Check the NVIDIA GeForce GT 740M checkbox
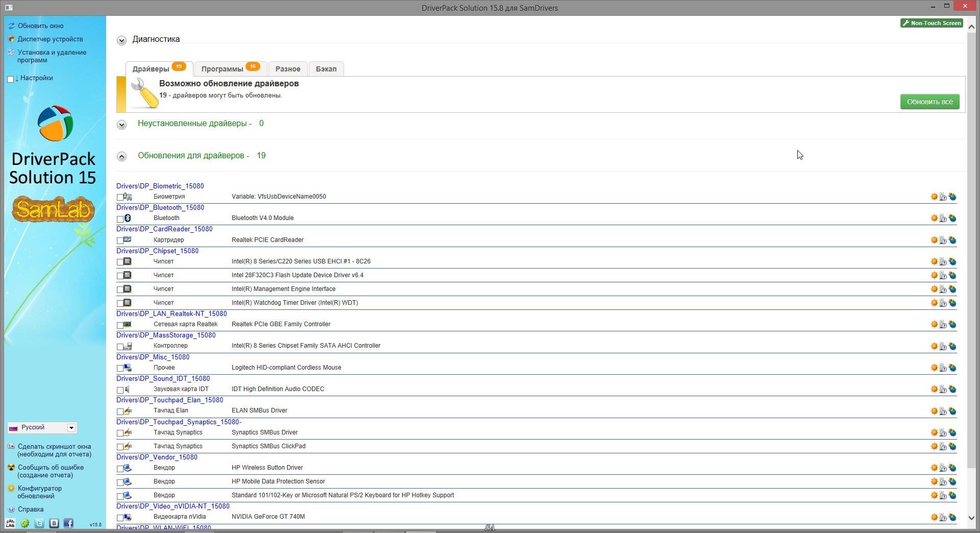The height and width of the screenshot is (533, 980). pyautogui.click(x=120, y=517)
